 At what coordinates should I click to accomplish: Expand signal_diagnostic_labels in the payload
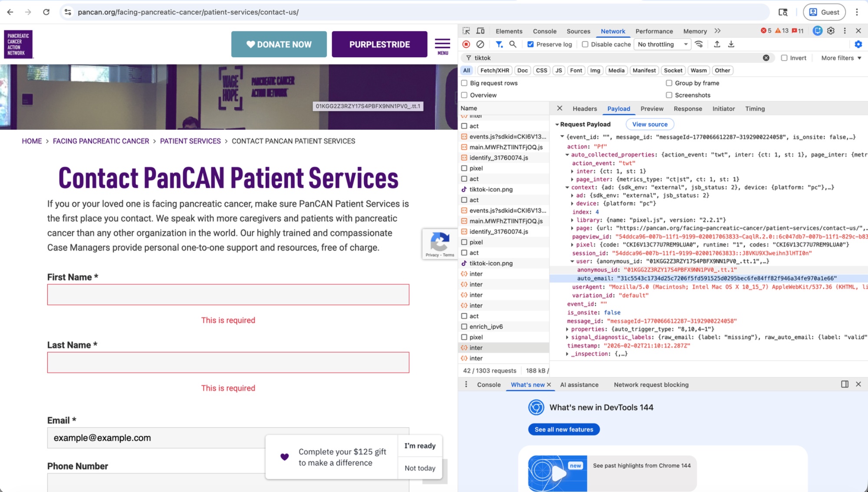(569, 337)
